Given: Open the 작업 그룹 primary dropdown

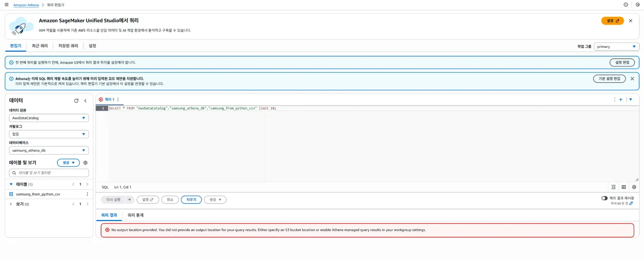Looking at the screenshot, I should point(616,46).
